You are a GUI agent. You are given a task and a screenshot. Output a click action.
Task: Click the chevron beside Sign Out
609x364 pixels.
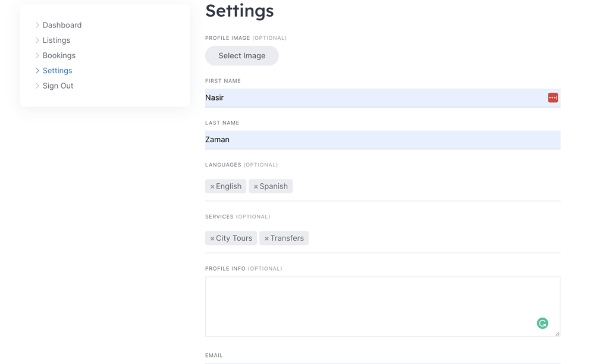pos(37,86)
